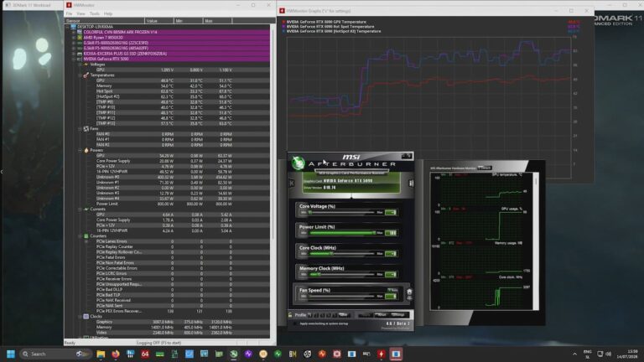Screen dimensions: 644x362
Task: Open the Tools menu in HWMonitor
Action: 95,13
